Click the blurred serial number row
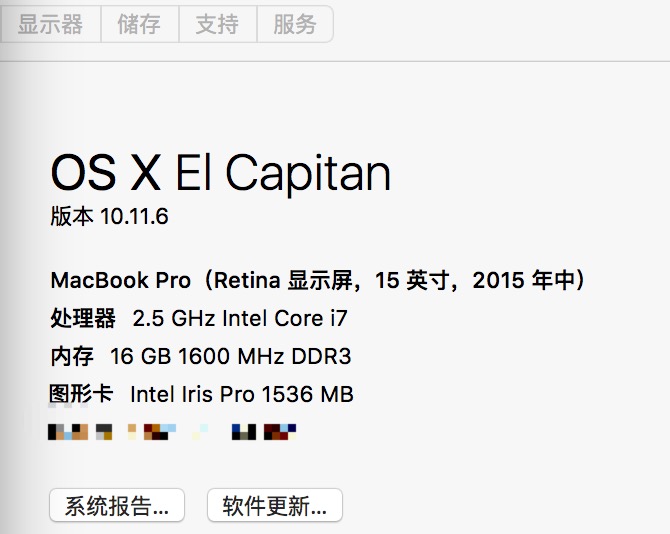Image resolution: width=670 pixels, height=534 pixels. point(172,432)
